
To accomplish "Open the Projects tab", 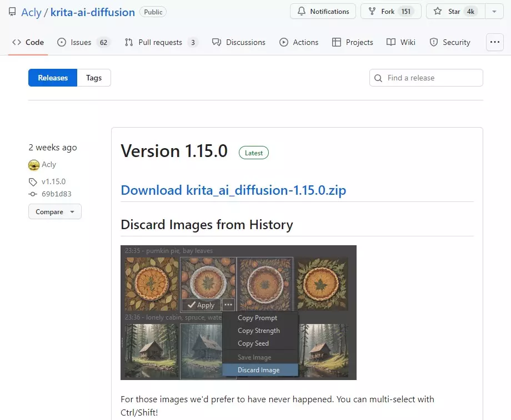I will click(352, 42).
